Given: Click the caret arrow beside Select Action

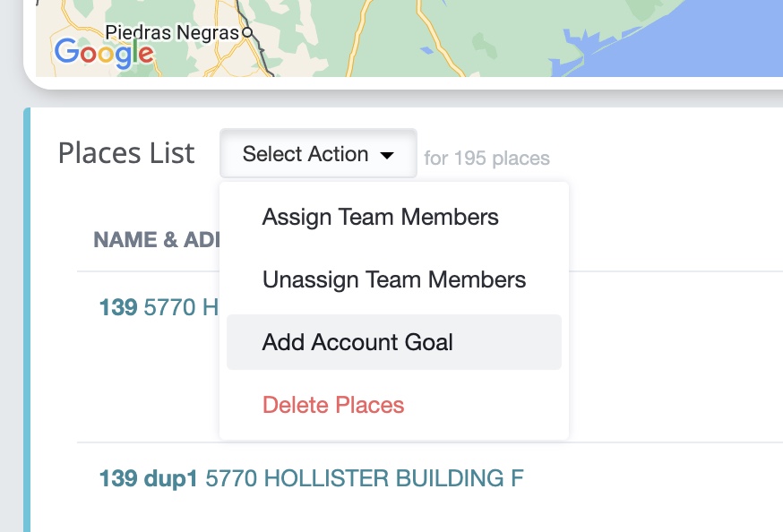Looking at the screenshot, I should coord(386,155).
